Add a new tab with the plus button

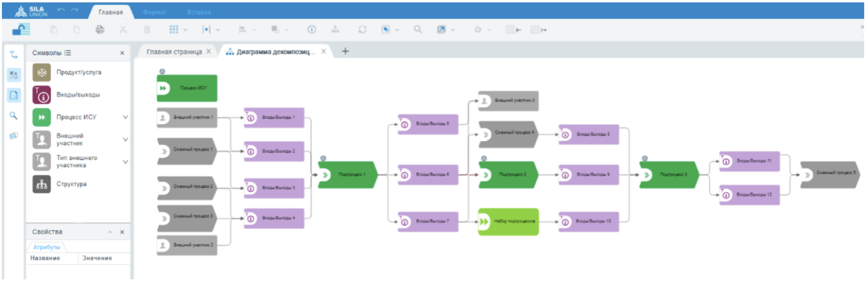pyautogui.click(x=345, y=51)
